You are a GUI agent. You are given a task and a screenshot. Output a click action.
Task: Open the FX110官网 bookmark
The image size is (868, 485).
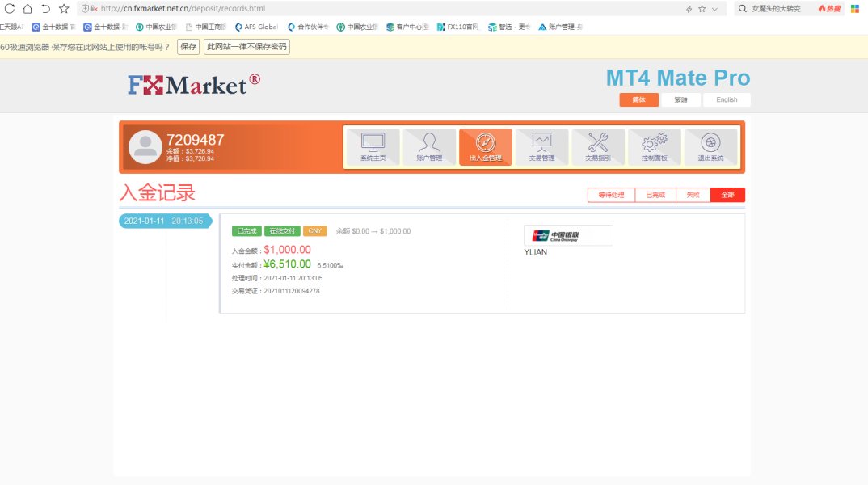click(x=457, y=27)
